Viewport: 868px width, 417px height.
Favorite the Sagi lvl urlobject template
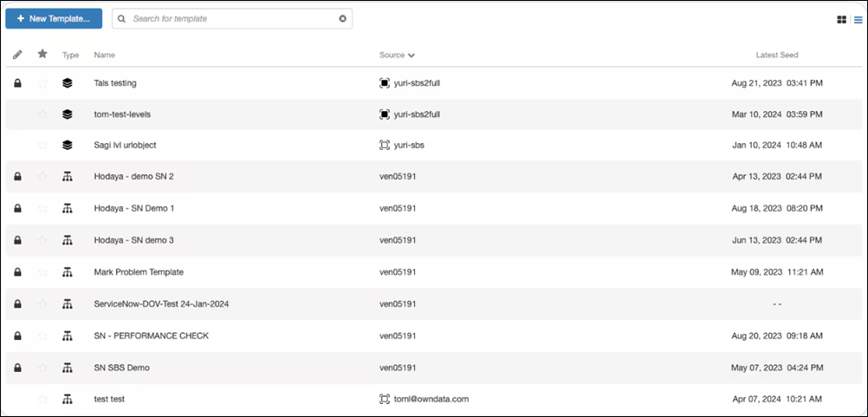tap(42, 145)
